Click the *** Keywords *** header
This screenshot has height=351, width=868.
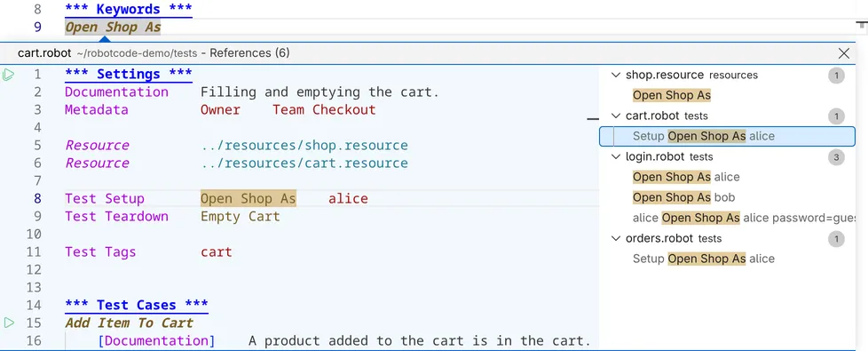coord(129,10)
